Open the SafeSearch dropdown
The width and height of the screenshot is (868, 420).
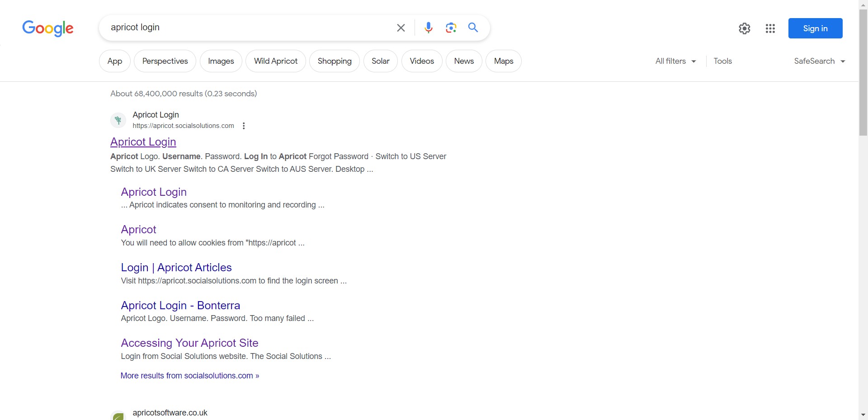(819, 61)
